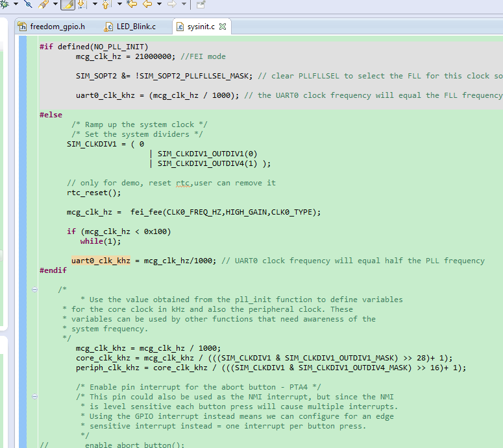Viewport: 503px width, 448px height.
Task: Click the Search flashlight icon
Action: click(x=43, y=4)
